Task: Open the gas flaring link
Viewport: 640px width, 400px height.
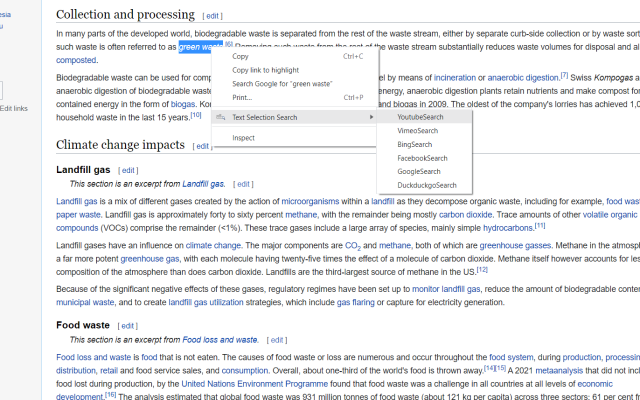Action: pyautogui.click(x=356, y=302)
